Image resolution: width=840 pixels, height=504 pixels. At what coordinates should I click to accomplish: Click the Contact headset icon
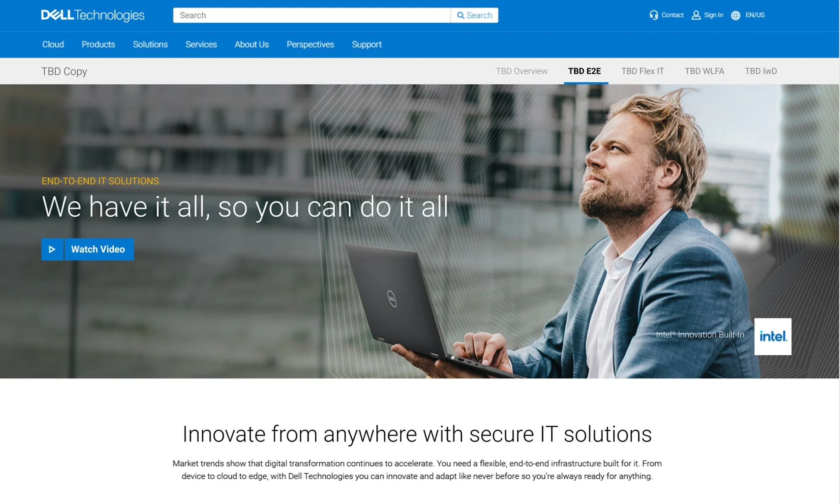click(654, 15)
